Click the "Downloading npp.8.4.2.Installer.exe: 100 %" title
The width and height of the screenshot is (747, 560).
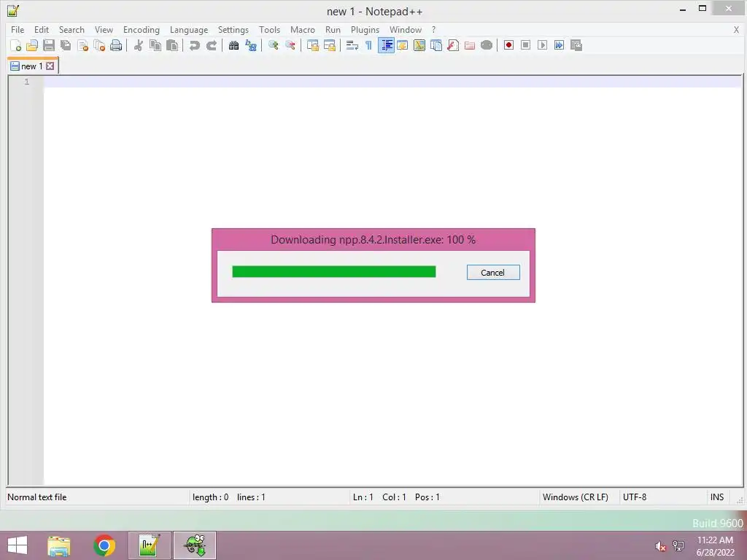tap(373, 239)
